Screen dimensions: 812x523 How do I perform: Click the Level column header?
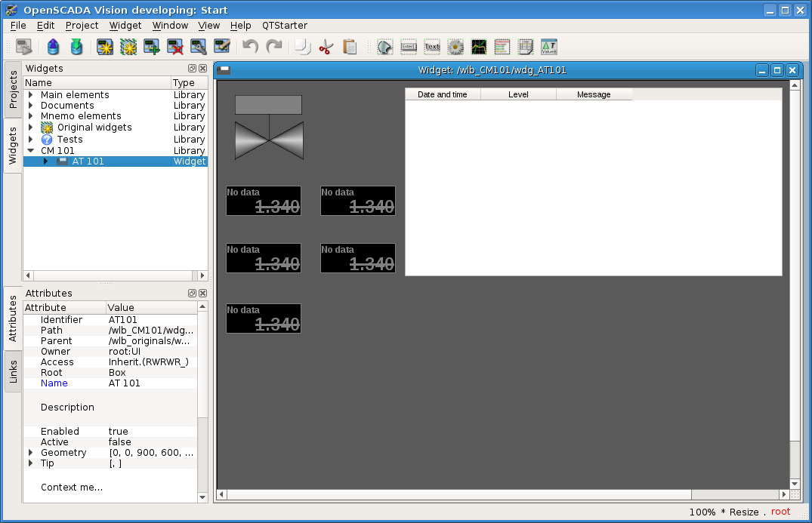518,94
